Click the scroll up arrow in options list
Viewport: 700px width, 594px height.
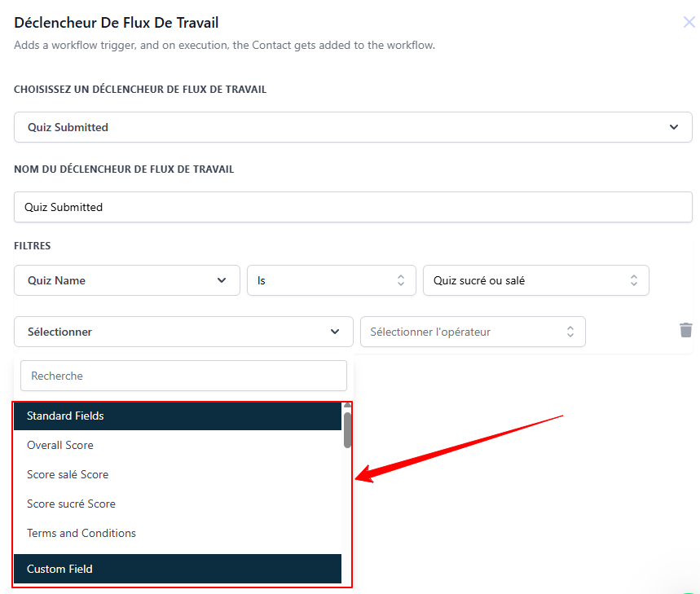click(x=347, y=405)
